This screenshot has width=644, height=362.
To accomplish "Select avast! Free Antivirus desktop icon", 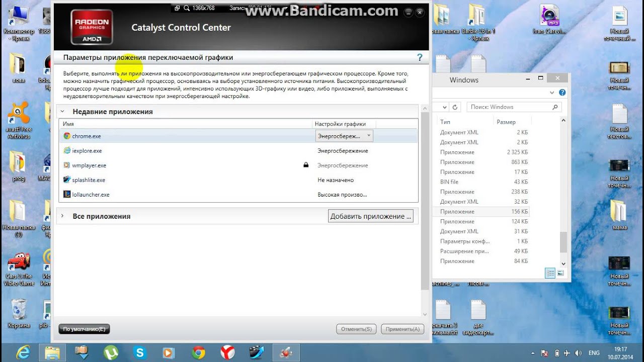I will pos(18,121).
